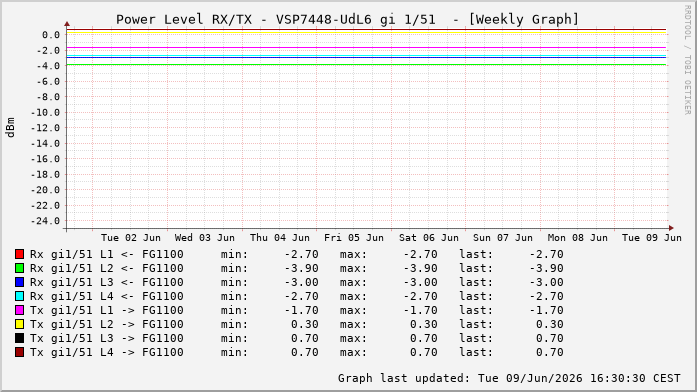The width and height of the screenshot is (697, 392).
Task: Select legend label 'Tx gi1/51 L2 -> FG1100'
Action: (107, 324)
